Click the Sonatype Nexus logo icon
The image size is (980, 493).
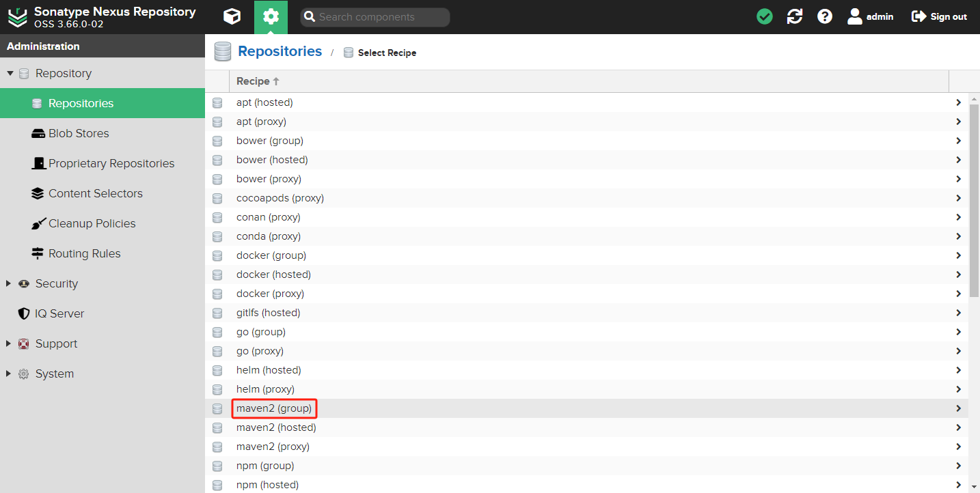[x=17, y=17]
